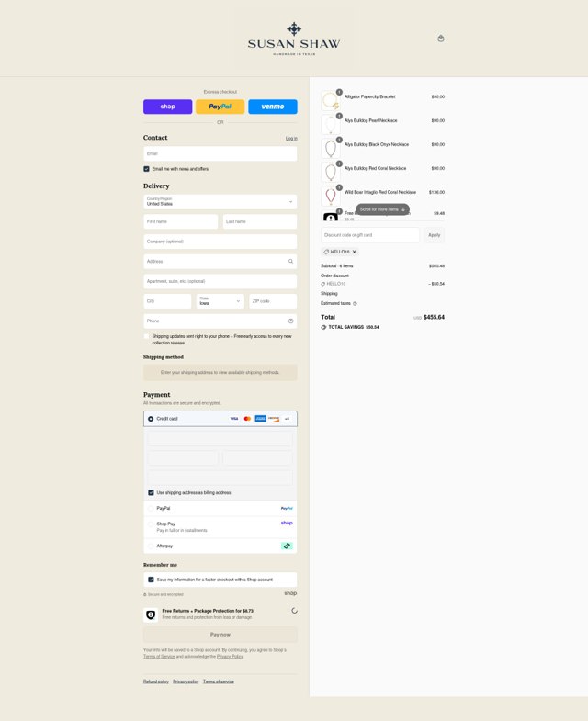
Task: Click the Alys Bulldog Black Onyx Necklace thumbnail
Action: pyautogui.click(x=331, y=148)
